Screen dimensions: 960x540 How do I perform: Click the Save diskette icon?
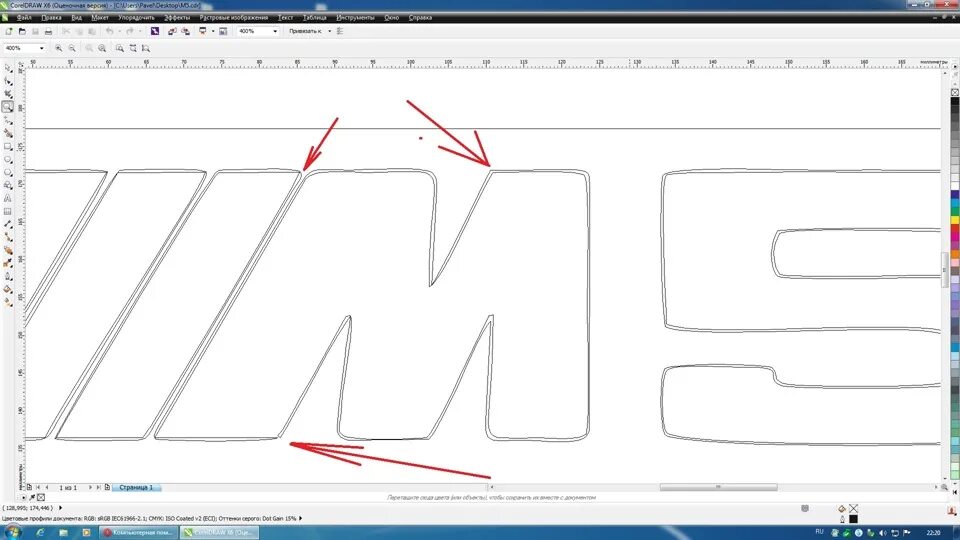coord(36,31)
